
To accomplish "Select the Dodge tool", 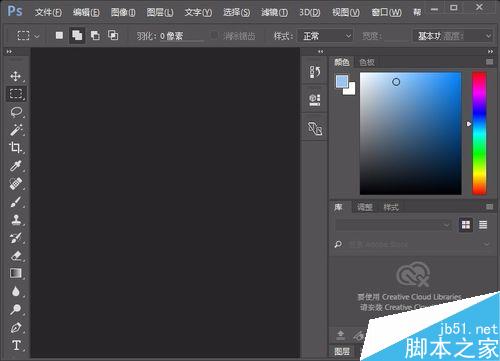I will coord(16,309).
